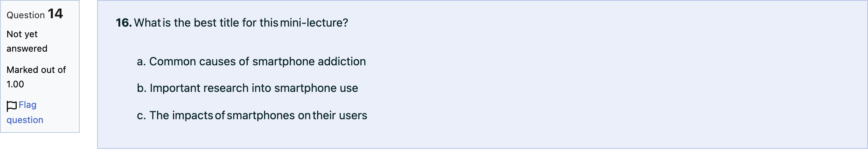The width and height of the screenshot is (868, 161).
Task: Click the "Question" label in the info panel
Action: point(26,15)
